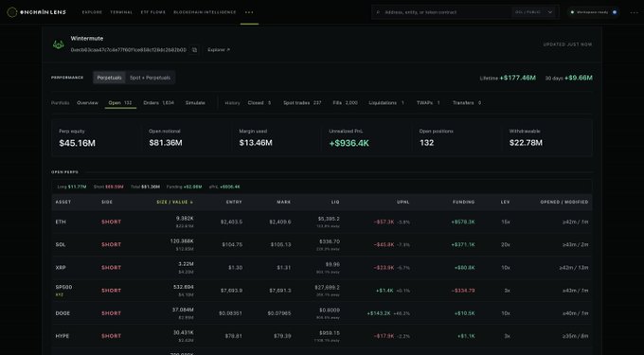Select the DOGE asset row

pos(322,313)
